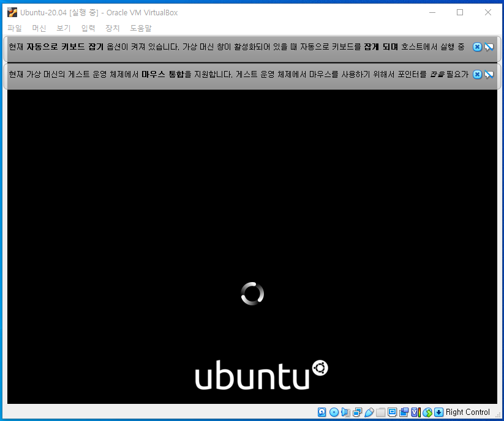This screenshot has width=504, height=421.
Task: Dismiss the keyboard capture notification
Action: pyautogui.click(x=477, y=47)
